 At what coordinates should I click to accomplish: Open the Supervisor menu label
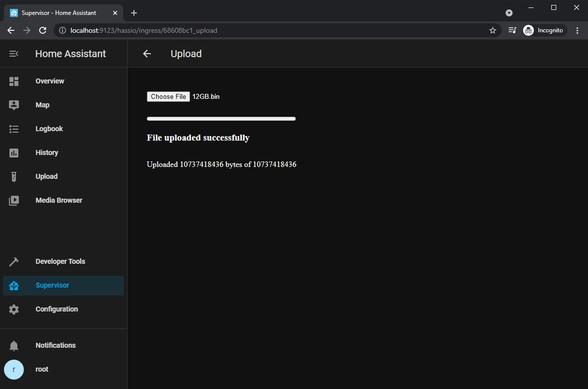52,285
